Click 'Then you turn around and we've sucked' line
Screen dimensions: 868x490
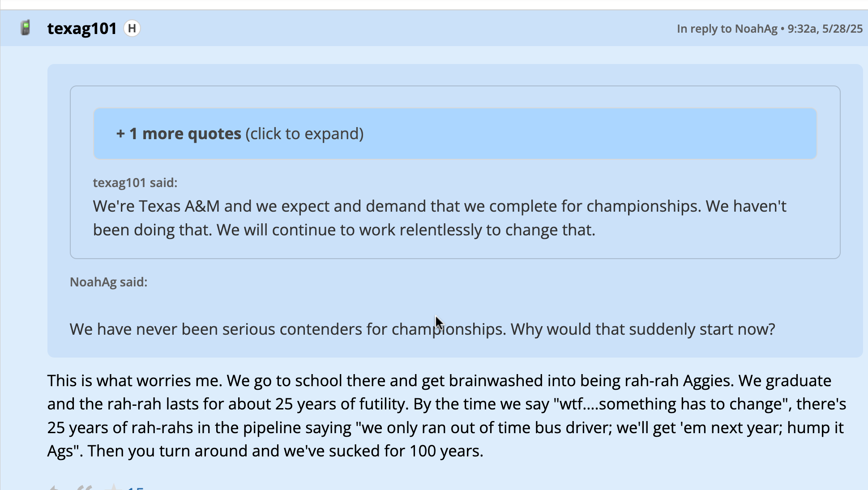point(286,451)
